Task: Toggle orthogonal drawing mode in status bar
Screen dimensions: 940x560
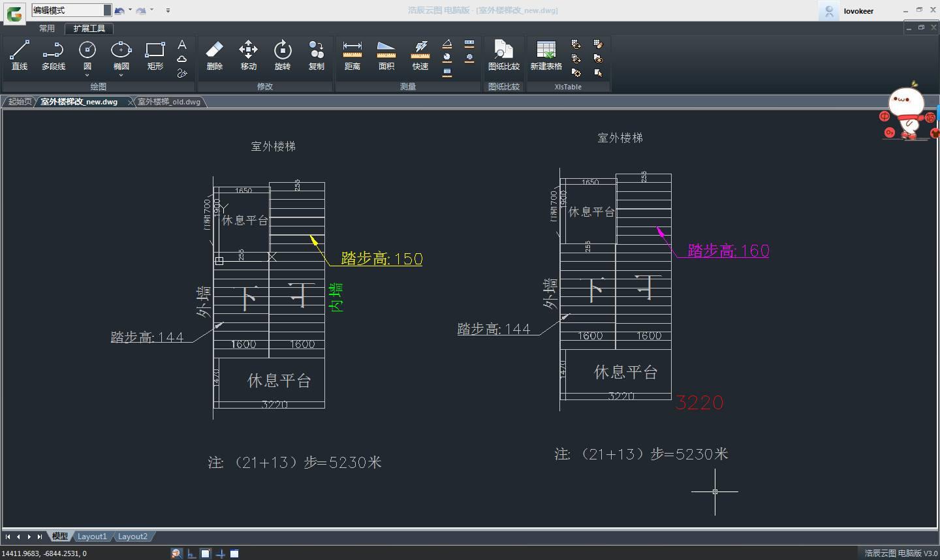Action: (191, 553)
